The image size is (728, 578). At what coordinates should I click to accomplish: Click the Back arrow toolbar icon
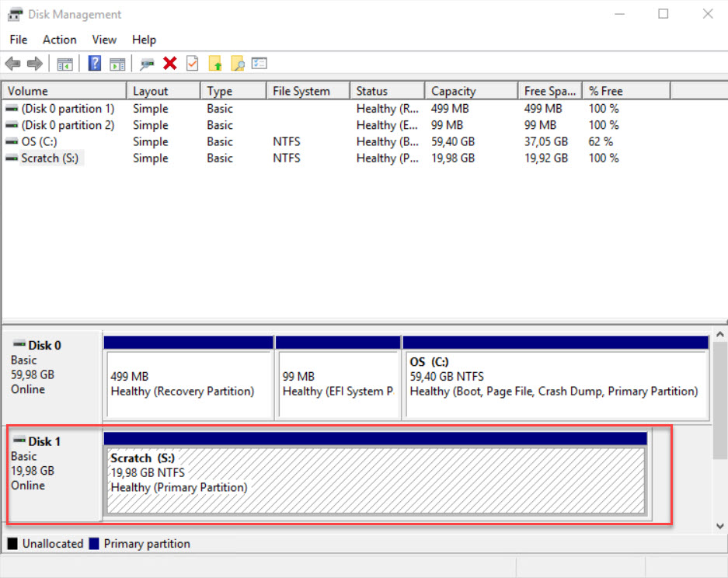12,64
